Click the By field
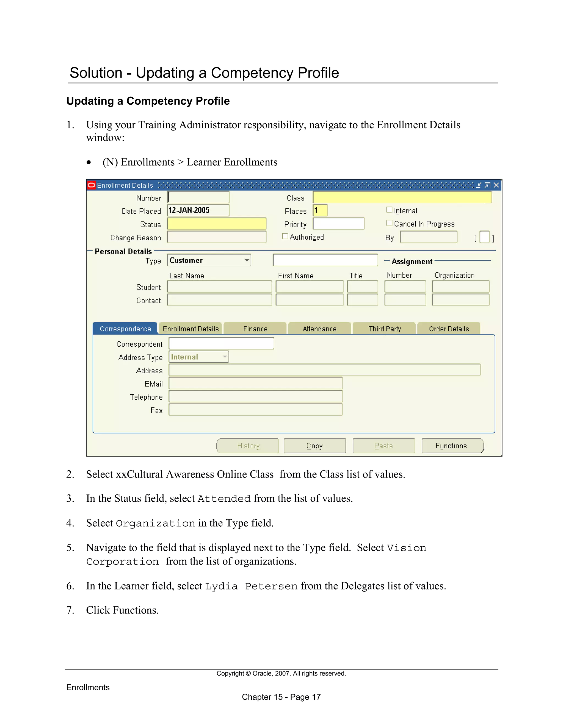Screen dimensions: 563x728 tap(429, 237)
